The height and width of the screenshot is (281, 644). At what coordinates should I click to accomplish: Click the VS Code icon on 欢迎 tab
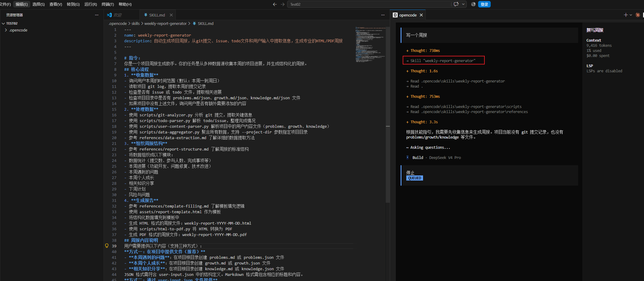coord(109,15)
